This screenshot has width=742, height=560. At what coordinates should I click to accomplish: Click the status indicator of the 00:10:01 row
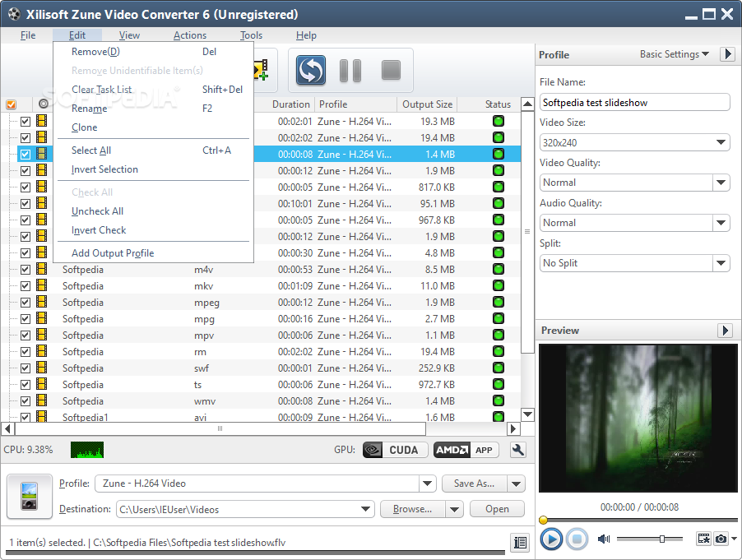[x=499, y=203]
